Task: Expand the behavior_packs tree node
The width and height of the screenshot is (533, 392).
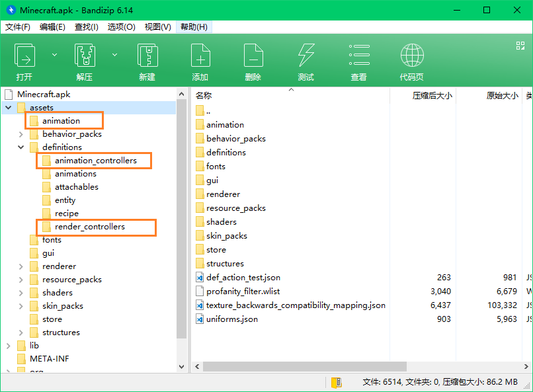Action: pos(21,134)
